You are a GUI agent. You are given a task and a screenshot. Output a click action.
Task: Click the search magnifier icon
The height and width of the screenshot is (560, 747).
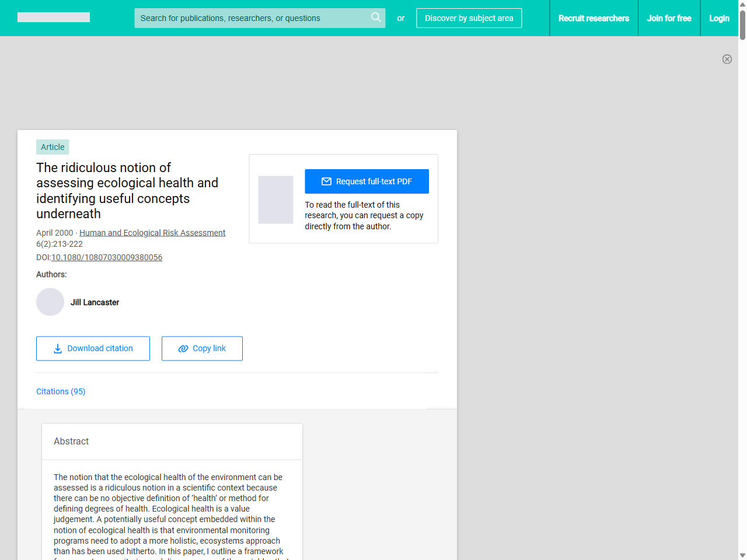tap(376, 17)
